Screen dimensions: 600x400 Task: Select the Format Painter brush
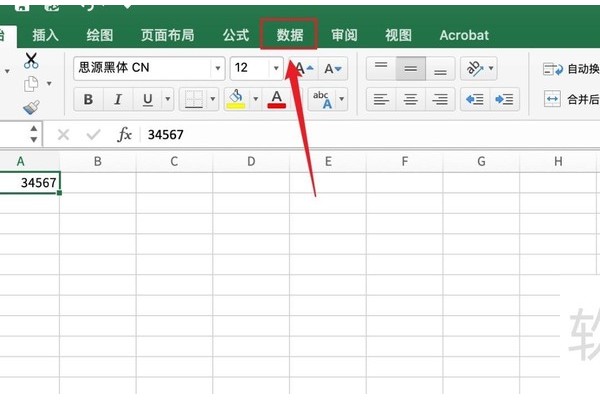coord(31,107)
